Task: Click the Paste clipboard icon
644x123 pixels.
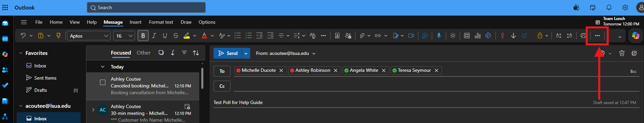Action: click(40, 36)
